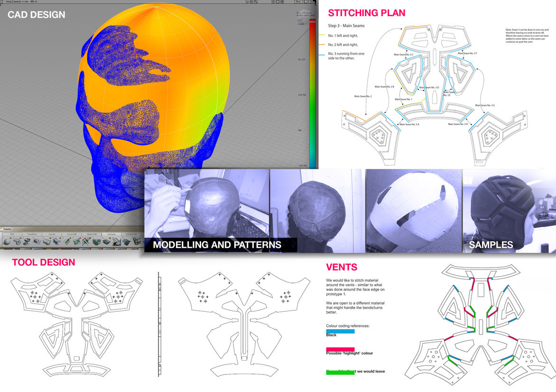556x392 pixels.
Task: Open the Object Edit palette tab
Action: pyautogui.click(x=92, y=234)
